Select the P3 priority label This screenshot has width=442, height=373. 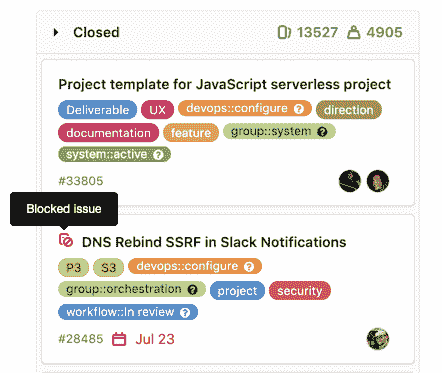(x=73, y=268)
